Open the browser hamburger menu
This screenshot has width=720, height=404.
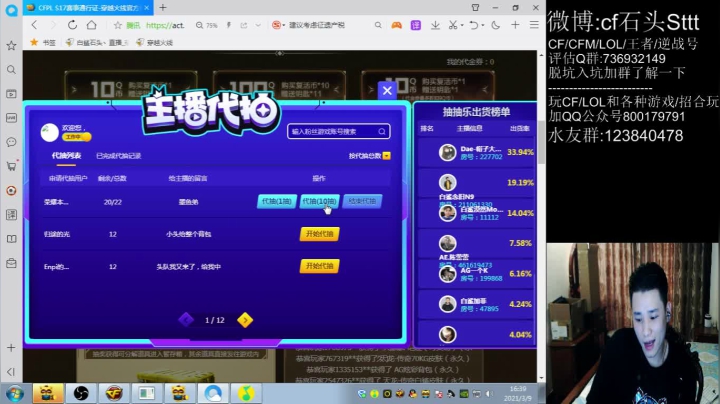tap(534, 25)
